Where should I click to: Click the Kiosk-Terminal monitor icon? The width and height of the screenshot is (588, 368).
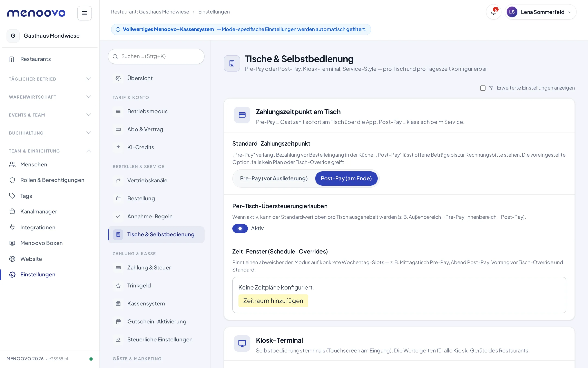coord(242,343)
